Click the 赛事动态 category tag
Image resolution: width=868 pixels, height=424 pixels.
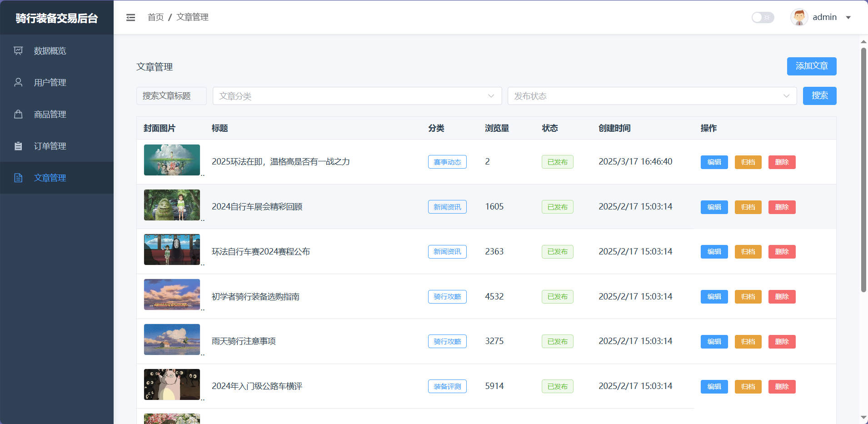[x=447, y=162]
